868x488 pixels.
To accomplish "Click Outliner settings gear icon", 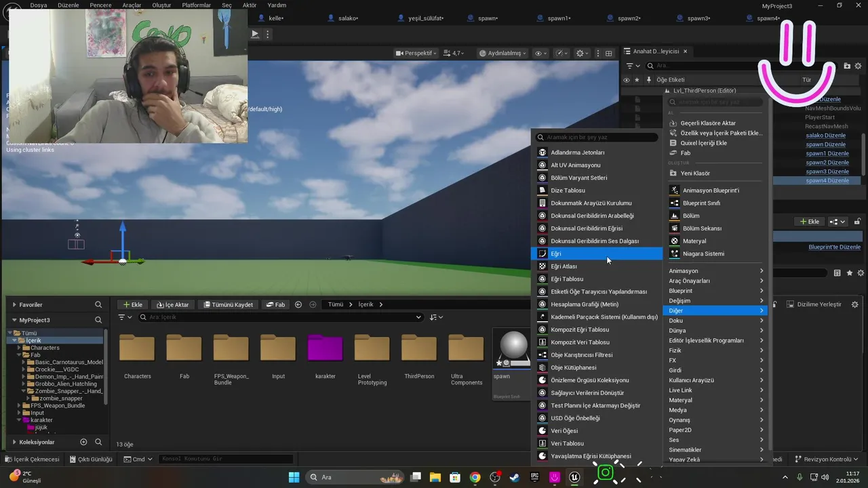I will pyautogui.click(x=859, y=66).
